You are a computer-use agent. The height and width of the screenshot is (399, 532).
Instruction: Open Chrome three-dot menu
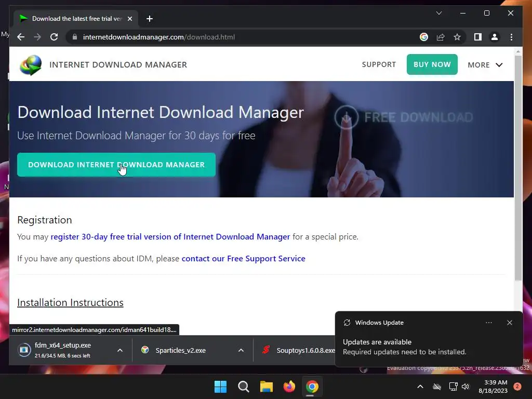511,37
